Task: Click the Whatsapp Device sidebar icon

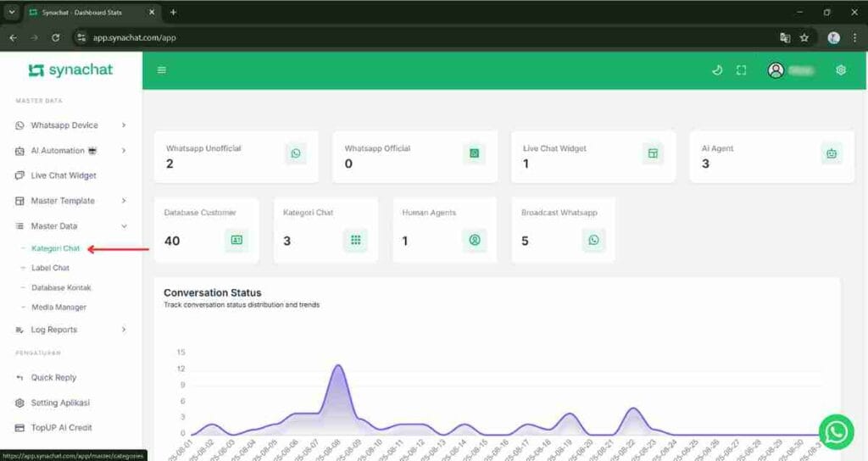Action: tap(19, 125)
